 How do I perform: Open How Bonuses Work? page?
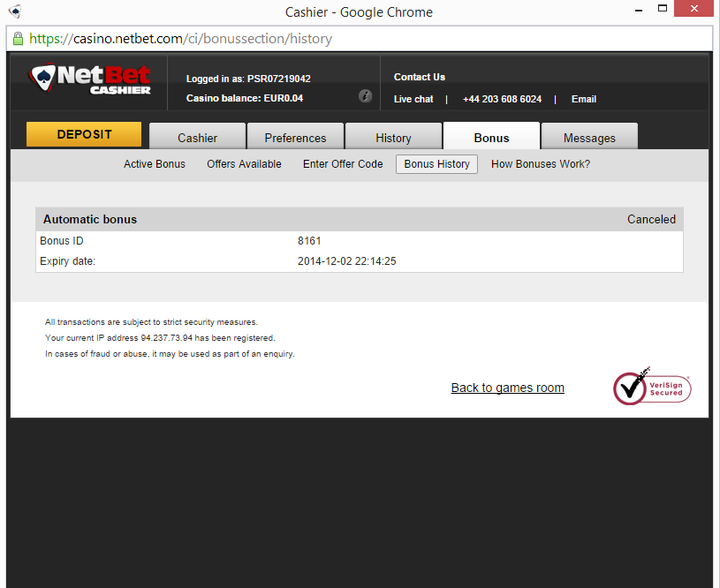[x=541, y=164]
